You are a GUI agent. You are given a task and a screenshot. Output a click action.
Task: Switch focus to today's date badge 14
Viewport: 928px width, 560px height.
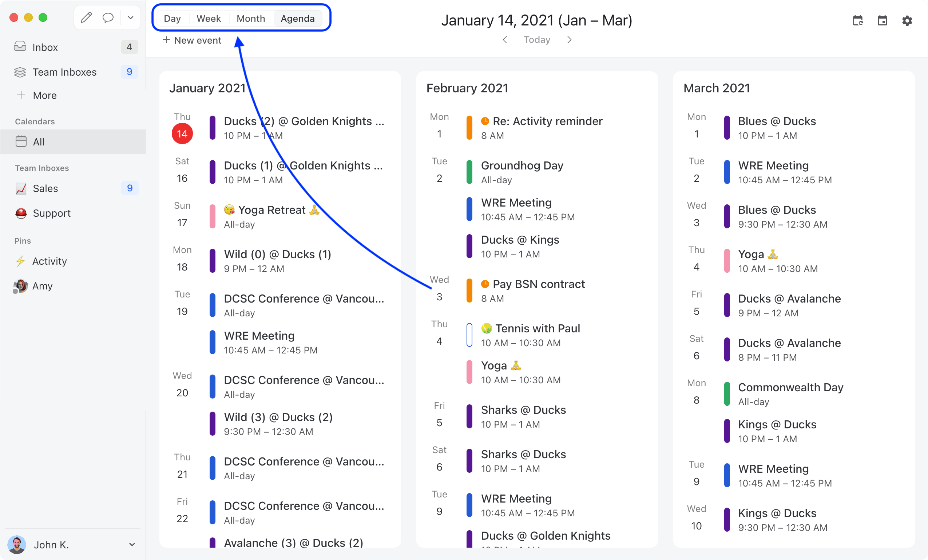[182, 133]
